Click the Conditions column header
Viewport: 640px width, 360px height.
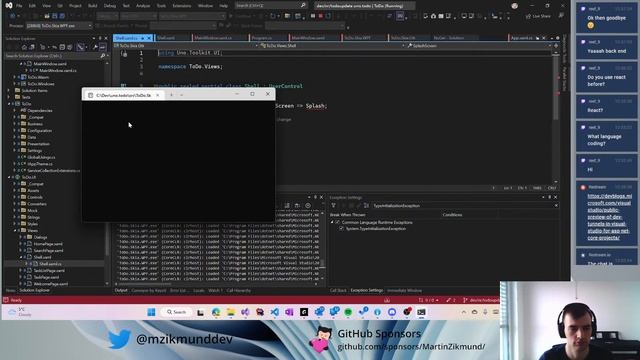(452, 215)
